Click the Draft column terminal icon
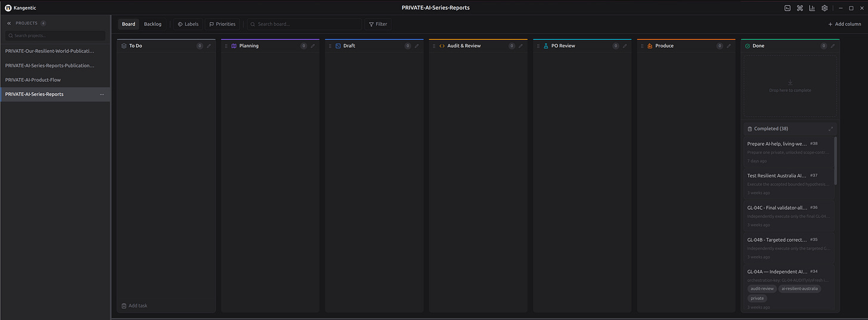 tap(338, 46)
